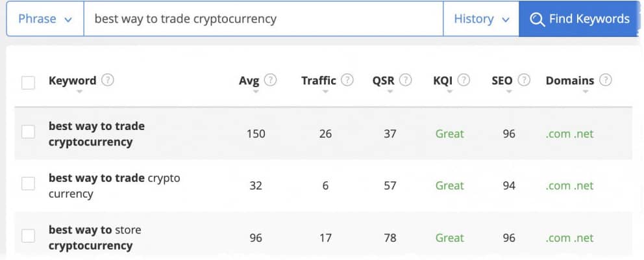Open KQI help question mark icon

[464, 80]
